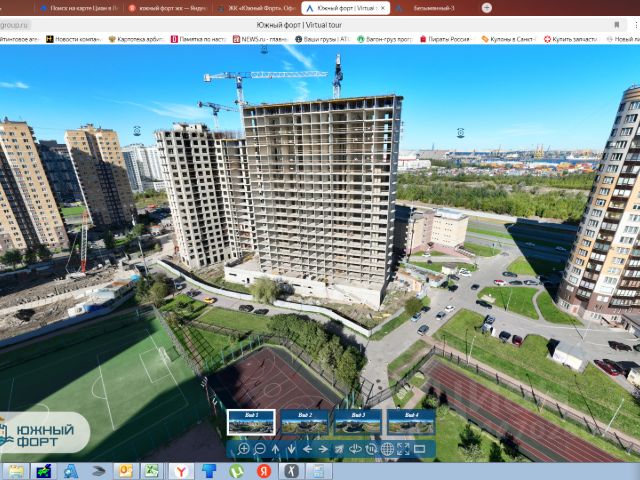Toggle the gyroscope rotation icon

[x=355, y=449]
